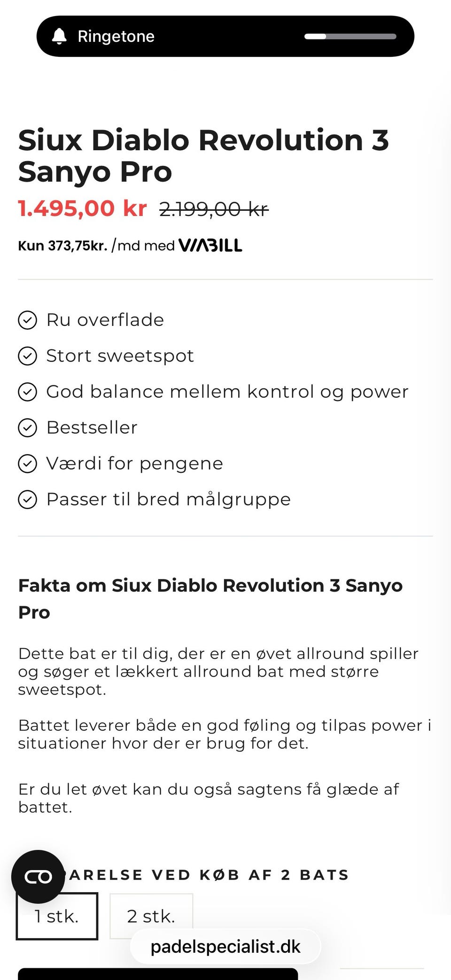
Task: Tap the ViaBill logo
Action: pos(210,245)
